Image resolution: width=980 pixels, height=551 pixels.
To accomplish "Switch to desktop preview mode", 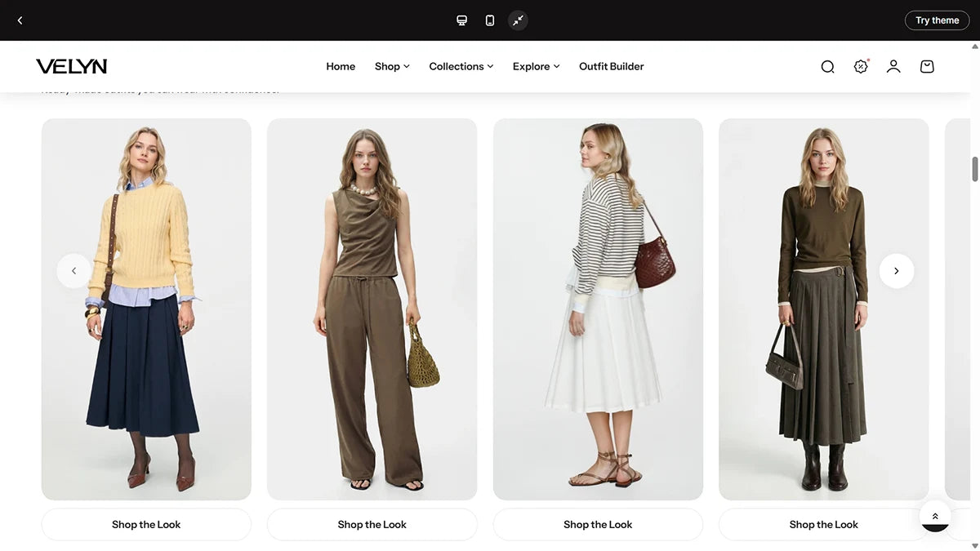I will pos(461,20).
